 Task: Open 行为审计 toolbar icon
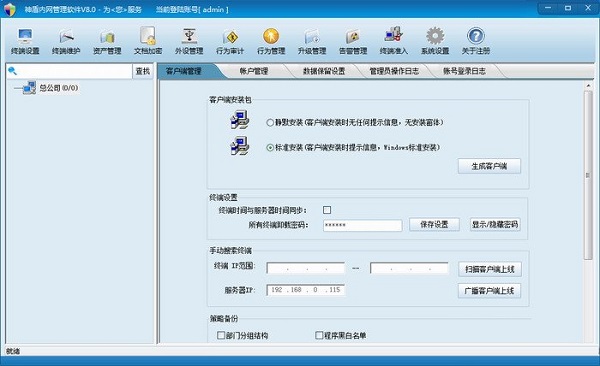230,41
